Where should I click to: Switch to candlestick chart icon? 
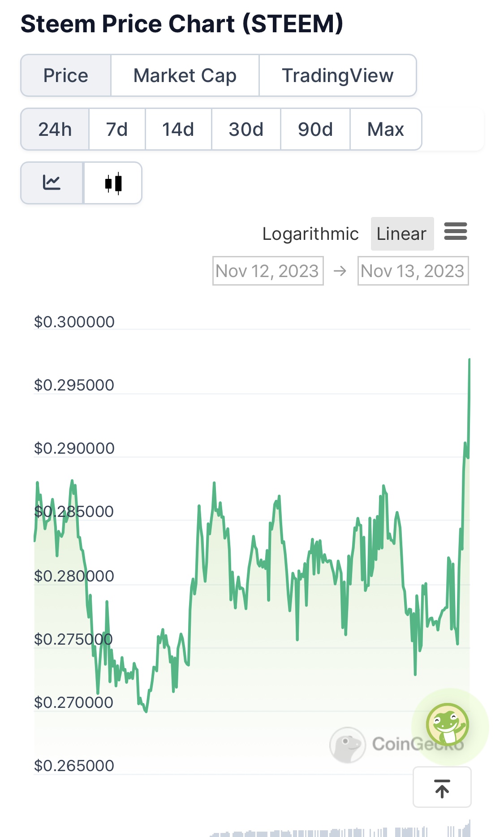pos(113,183)
